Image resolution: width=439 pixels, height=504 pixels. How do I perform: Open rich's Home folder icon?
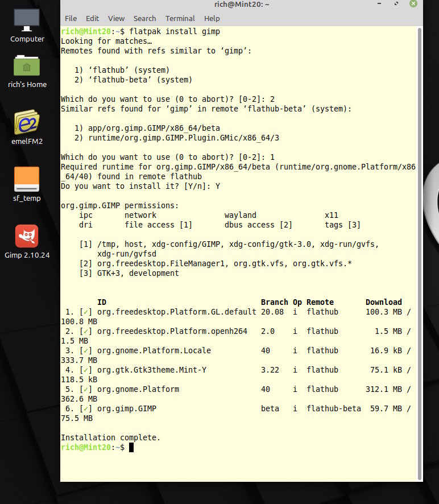coord(27,71)
